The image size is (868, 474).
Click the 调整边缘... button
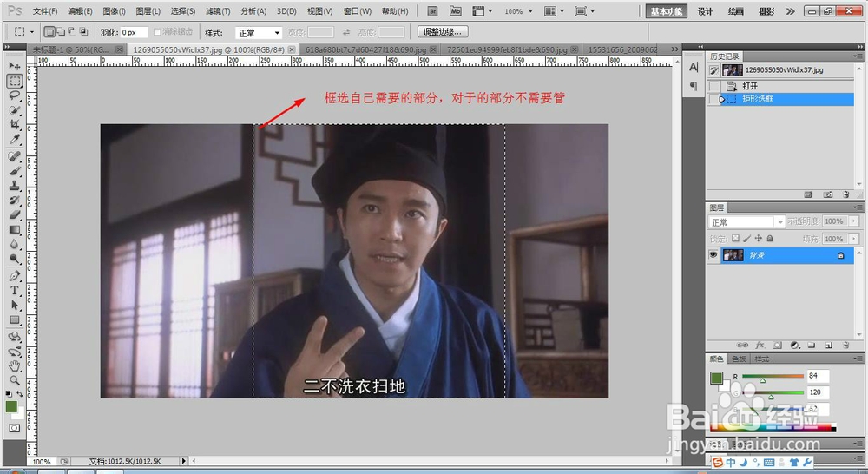[x=443, y=32]
